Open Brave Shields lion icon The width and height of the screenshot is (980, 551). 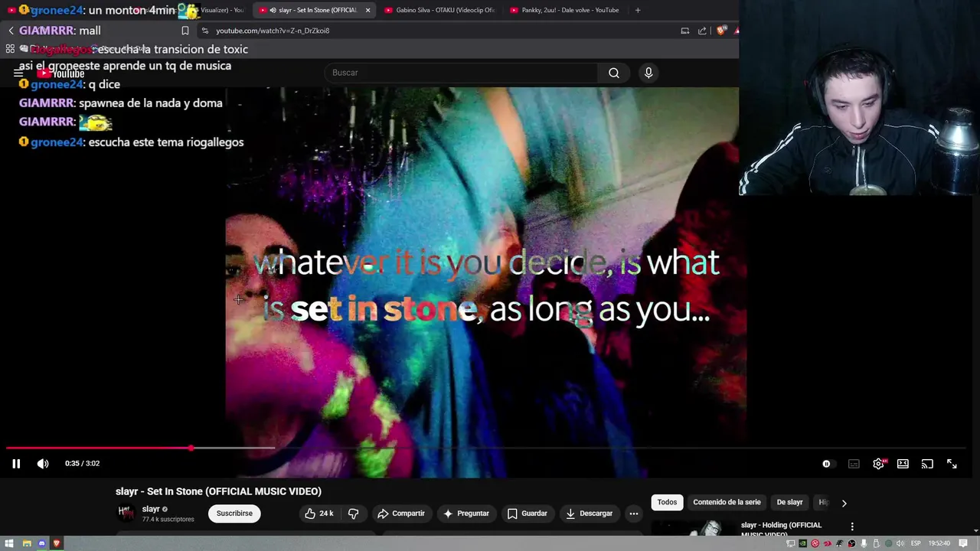click(x=721, y=31)
